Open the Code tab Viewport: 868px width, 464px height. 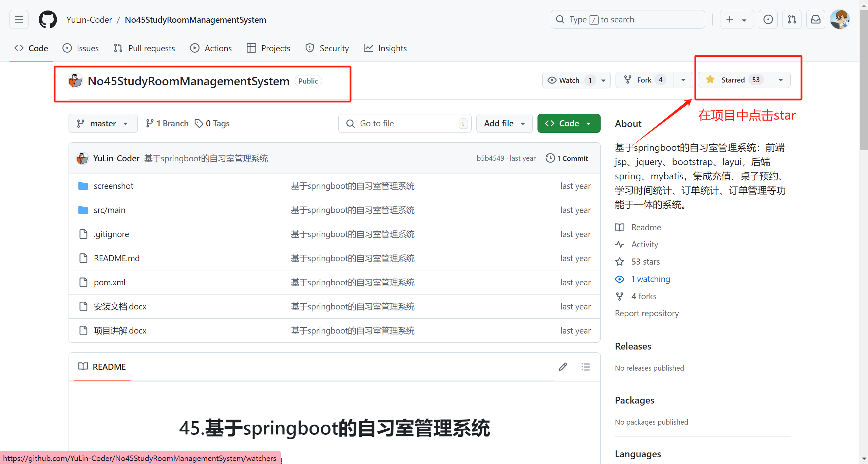(x=31, y=48)
